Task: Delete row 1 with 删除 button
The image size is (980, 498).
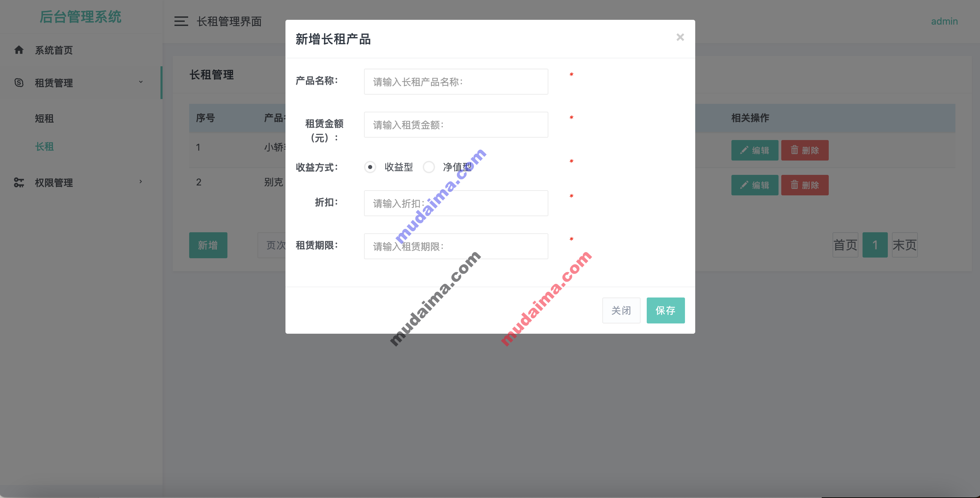Action: pos(804,150)
